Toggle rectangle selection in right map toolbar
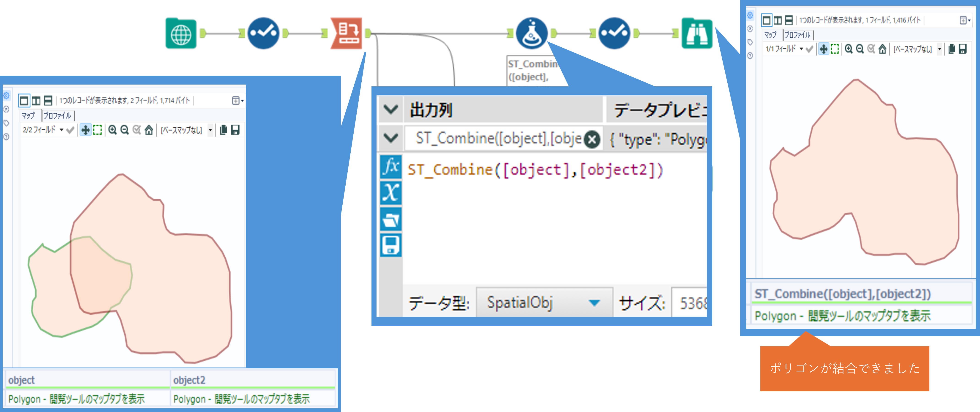980x412 pixels. point(835,49)
